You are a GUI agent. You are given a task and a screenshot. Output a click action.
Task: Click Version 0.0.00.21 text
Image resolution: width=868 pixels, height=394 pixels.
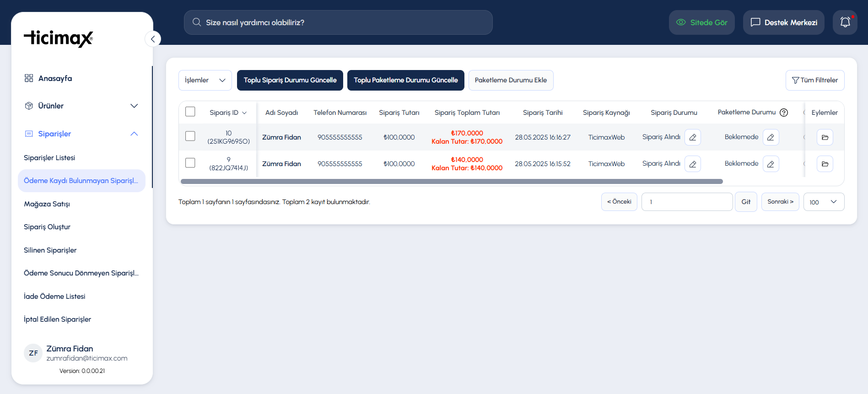pyautogui.click(x=82, y=371)
